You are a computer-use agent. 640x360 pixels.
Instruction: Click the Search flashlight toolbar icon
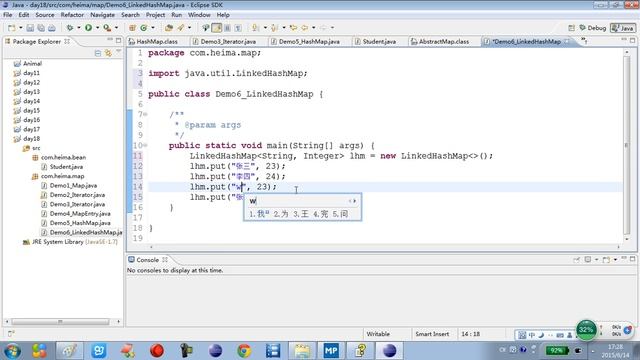[x=180, y=28]
